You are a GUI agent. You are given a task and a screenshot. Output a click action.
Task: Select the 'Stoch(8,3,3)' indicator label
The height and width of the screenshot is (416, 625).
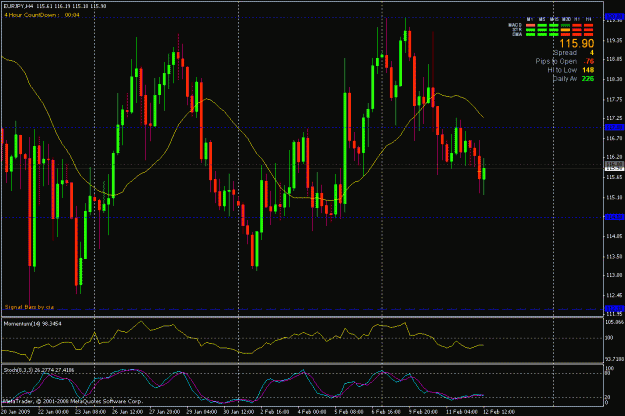point(19,370)
